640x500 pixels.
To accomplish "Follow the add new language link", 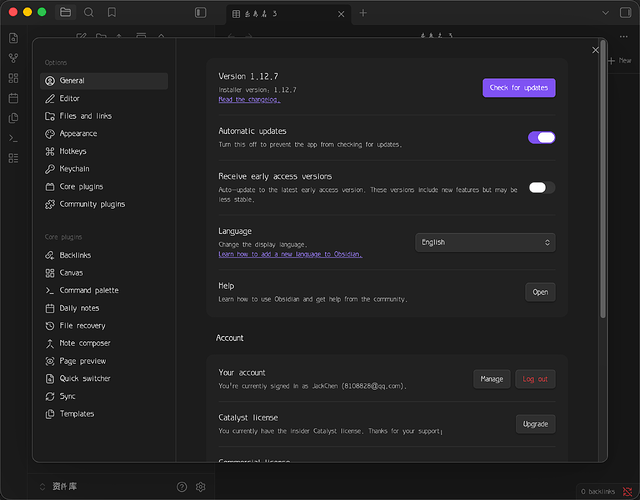I will point(290,254).
